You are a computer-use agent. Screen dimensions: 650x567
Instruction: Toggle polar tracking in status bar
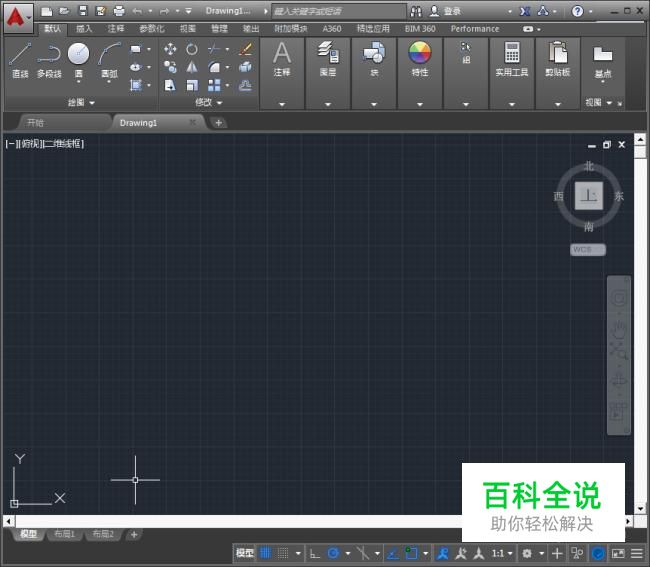tap(333, 553)
